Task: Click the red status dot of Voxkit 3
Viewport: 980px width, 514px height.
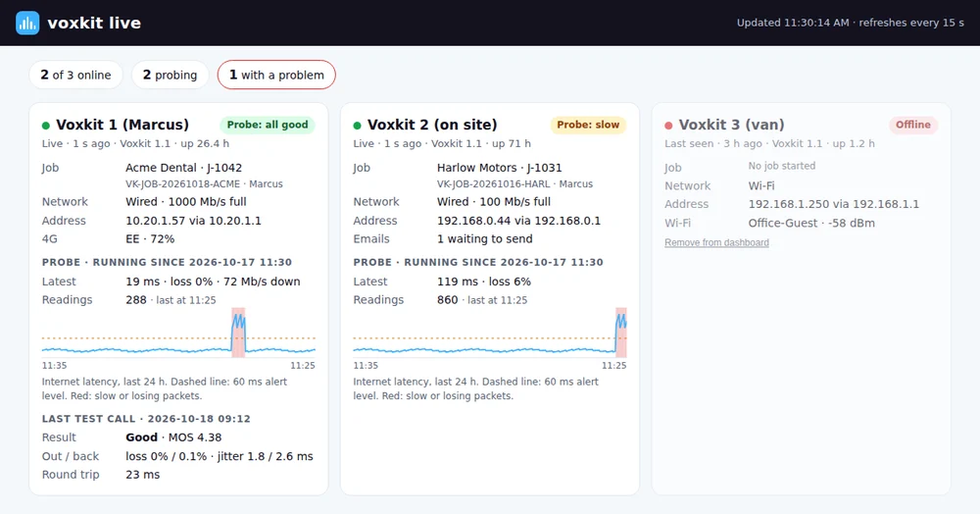Action: pos(668,126)
